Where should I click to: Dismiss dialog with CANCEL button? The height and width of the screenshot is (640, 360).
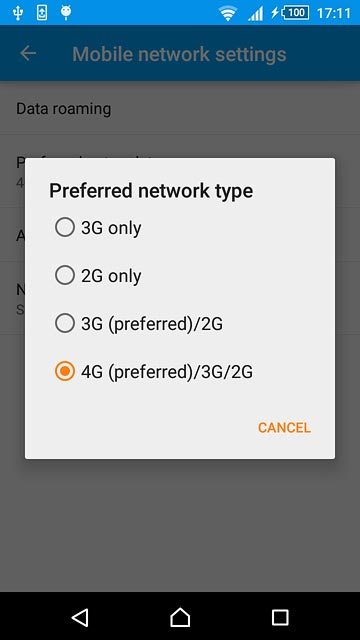coord(284,428)
